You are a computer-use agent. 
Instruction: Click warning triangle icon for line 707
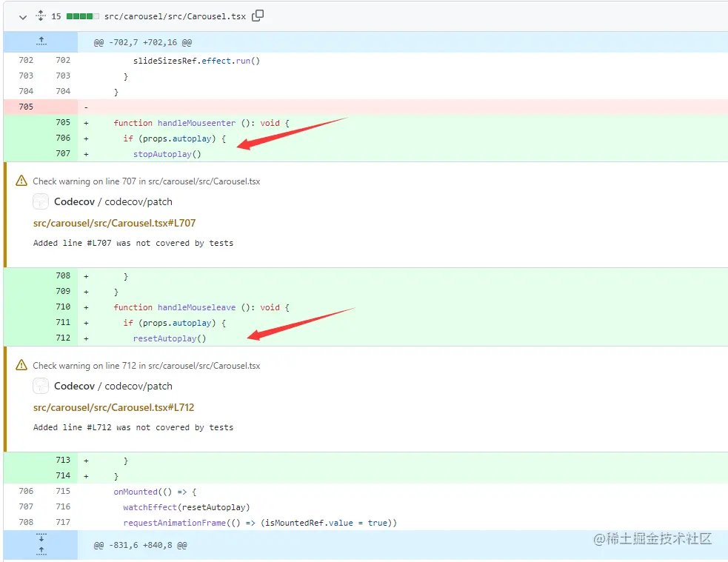click(21, 181)
